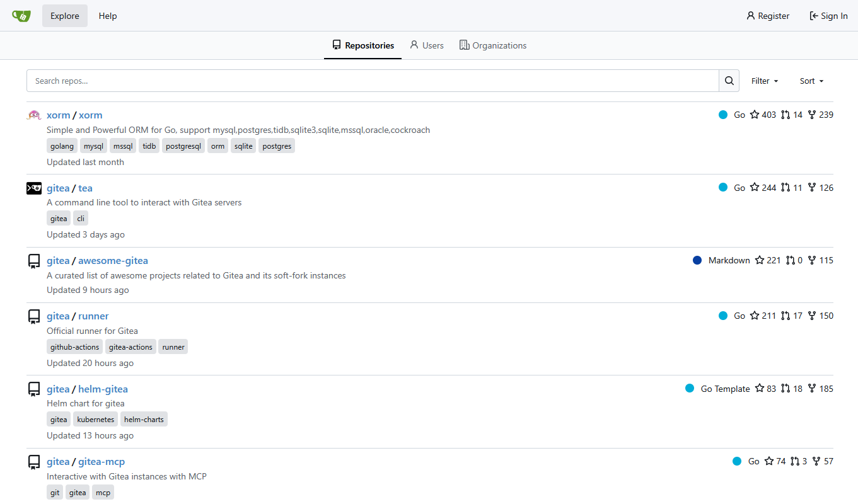The width and height of the screenshot is (858, 504).
Task: Click the golang topic tag
Action: coord(62,146)
